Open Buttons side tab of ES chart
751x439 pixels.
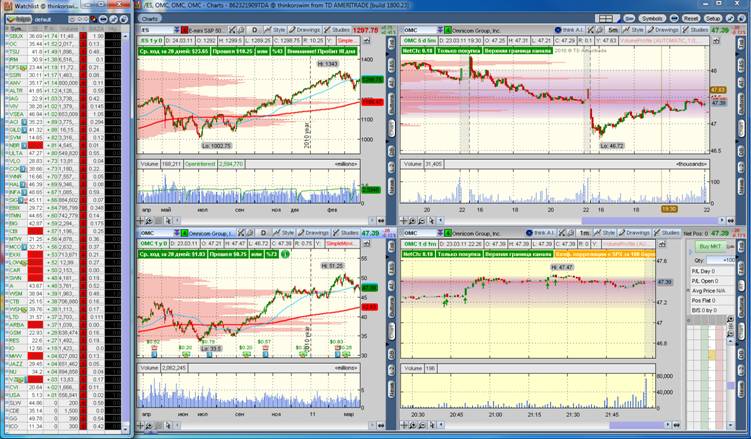[391, 104]
